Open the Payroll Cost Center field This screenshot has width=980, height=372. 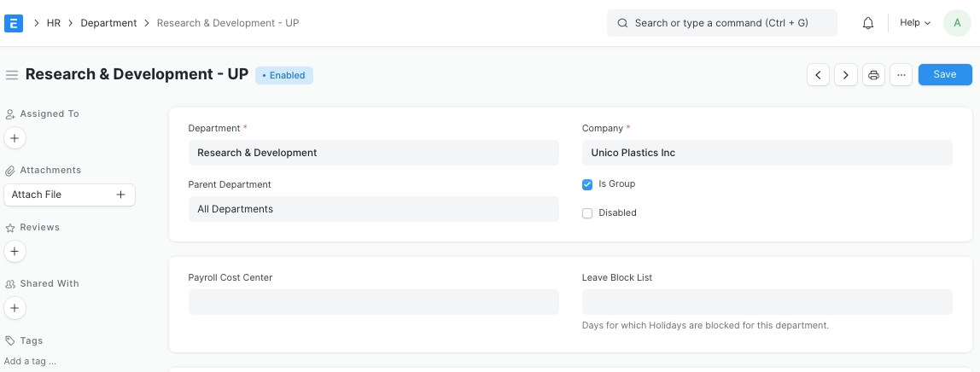click(373, 302)
